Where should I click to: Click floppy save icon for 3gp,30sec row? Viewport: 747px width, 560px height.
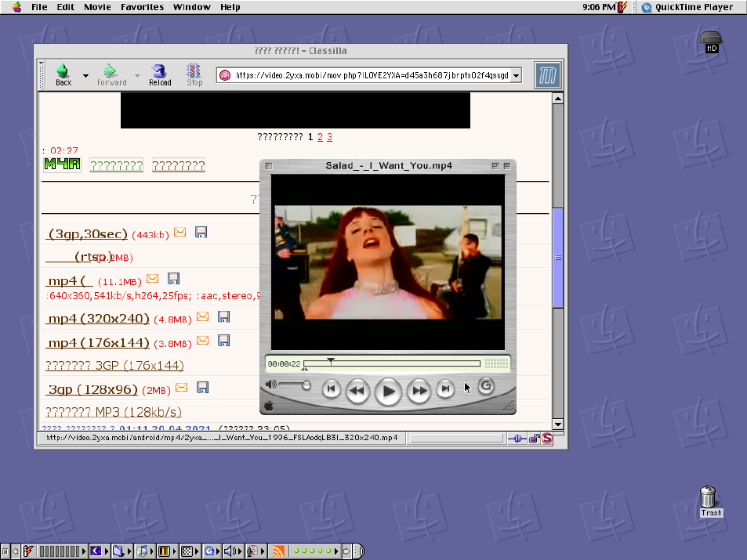(201, 232)
